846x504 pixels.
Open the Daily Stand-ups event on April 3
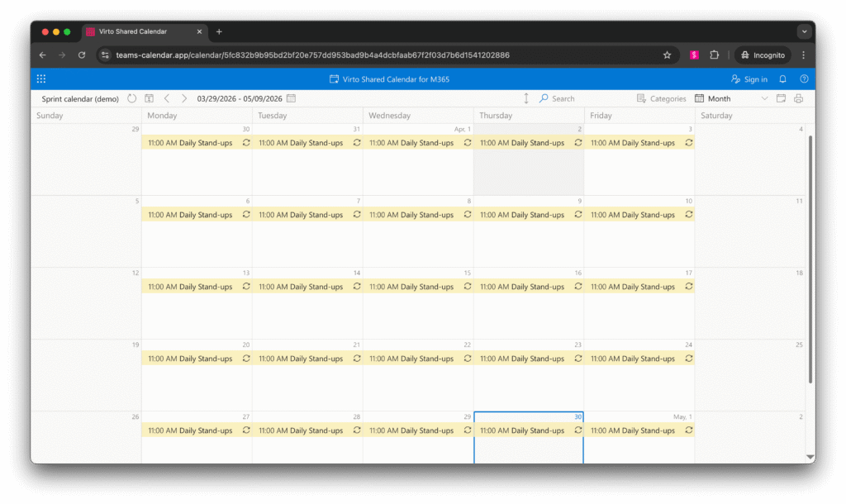[x=639, y=143]
